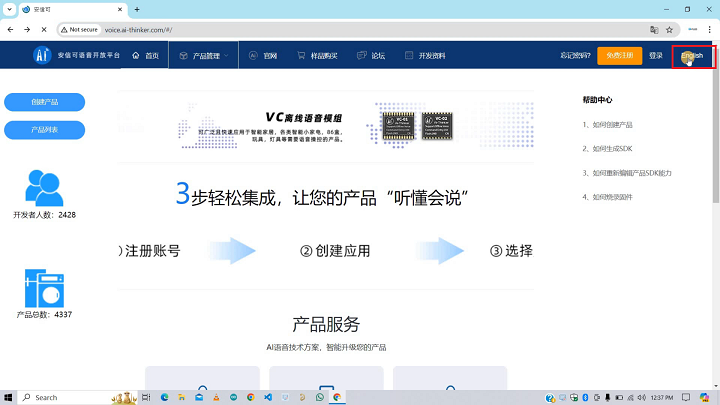Open the Windows Start menu
The width and height of the screenshot is (720, 405).
coord(8,397)
